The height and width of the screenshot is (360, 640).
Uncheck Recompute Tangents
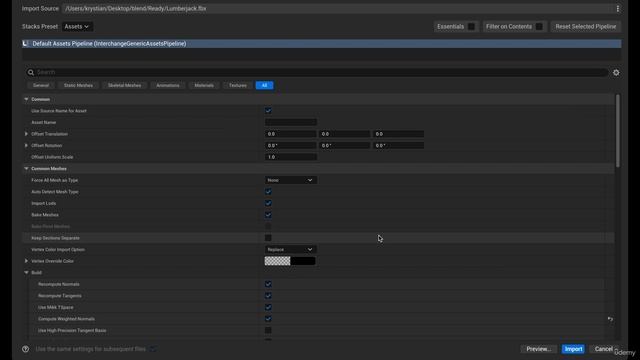tap(268, 296)
